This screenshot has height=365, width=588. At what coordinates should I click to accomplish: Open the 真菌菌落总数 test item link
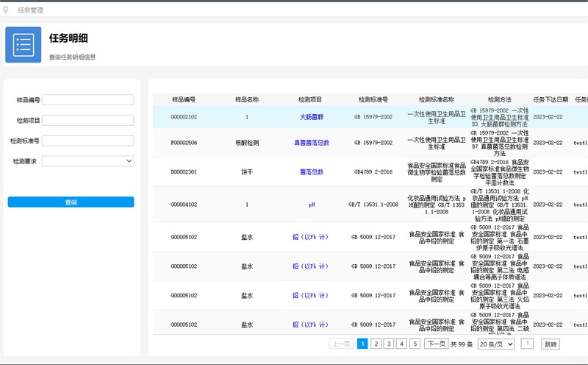coord(311,143)
